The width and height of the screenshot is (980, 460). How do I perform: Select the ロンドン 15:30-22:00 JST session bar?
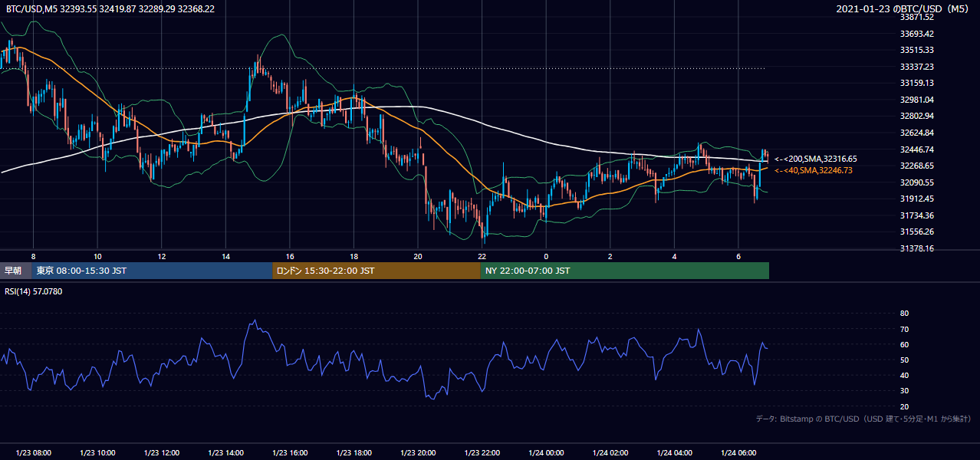coord(377,271)
